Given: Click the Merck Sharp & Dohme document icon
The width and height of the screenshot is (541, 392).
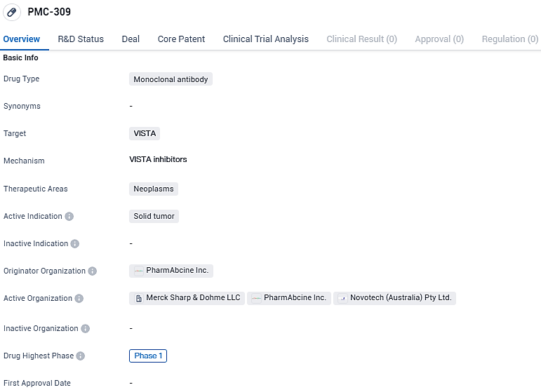Looking at the screenshot, I should click(x=138, y=298).
